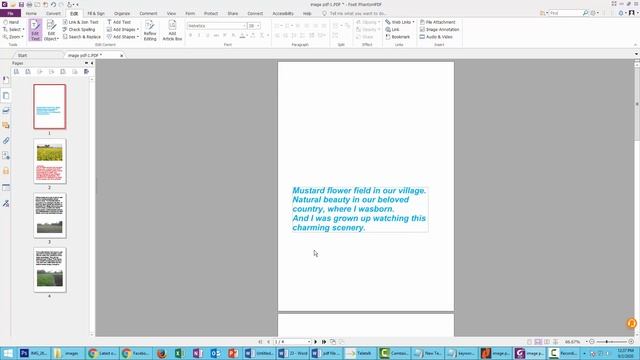This screenshot has height=360, width=640.
Task: Click the Link tool in Links group
Action: click(392, 29)
